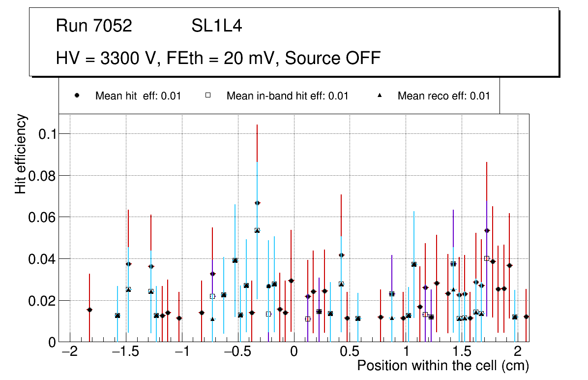Select the open square marker at 0.04

point(487,258)
